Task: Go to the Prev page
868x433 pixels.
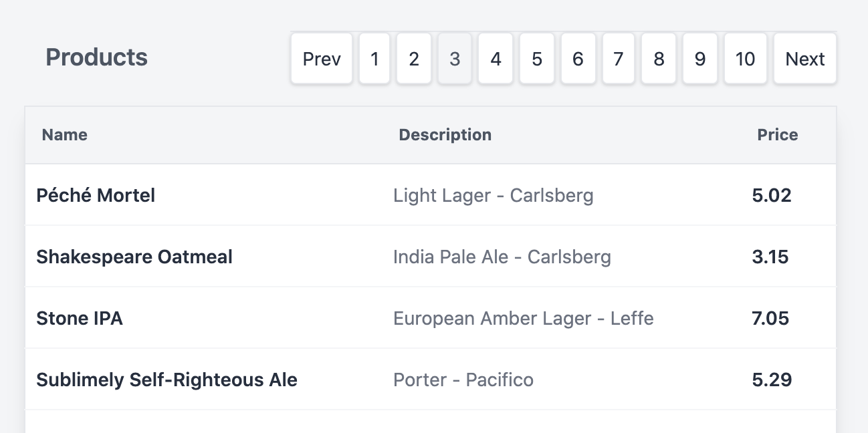Action: click(322, 59)
